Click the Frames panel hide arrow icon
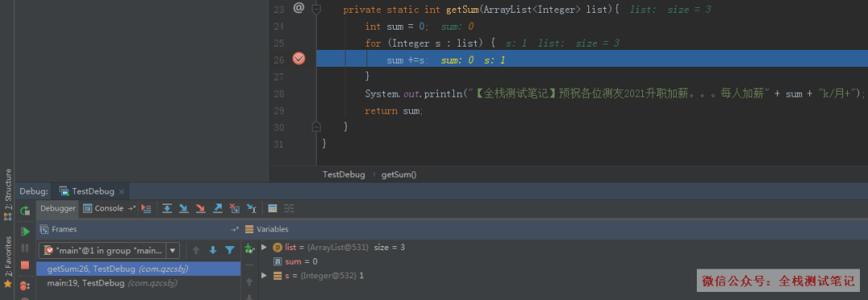Image resolution: width=868 pixels, height=300 pixels. point(235,229)
